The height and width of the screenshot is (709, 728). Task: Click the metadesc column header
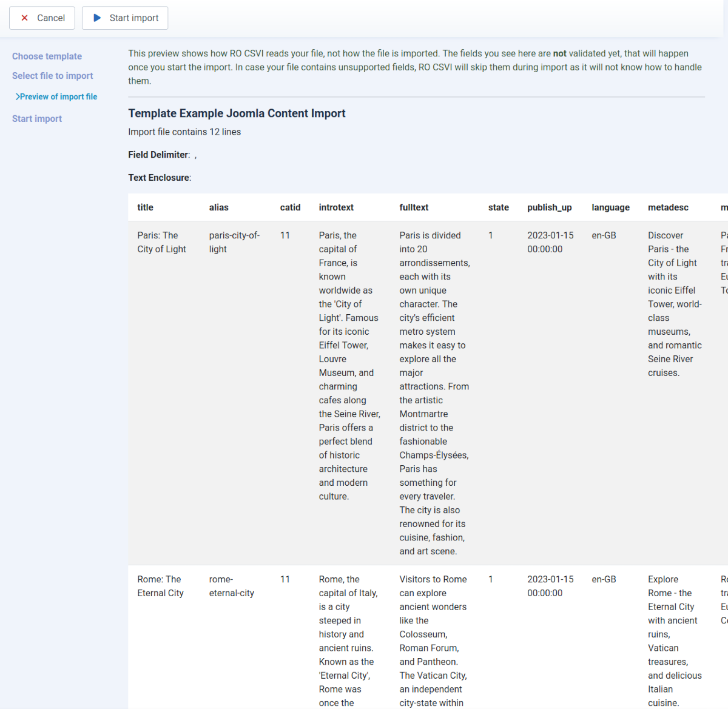668,207
